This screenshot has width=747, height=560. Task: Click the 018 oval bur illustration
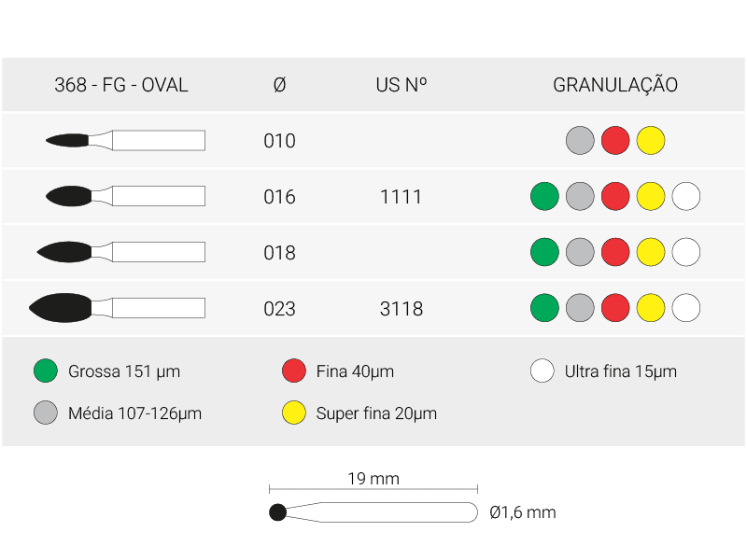tap(121, 252)
